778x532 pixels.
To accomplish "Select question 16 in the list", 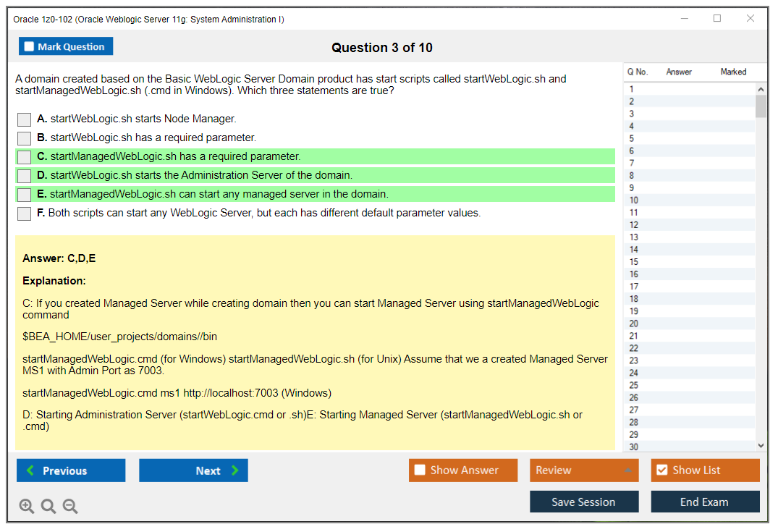I will [689, 274].
